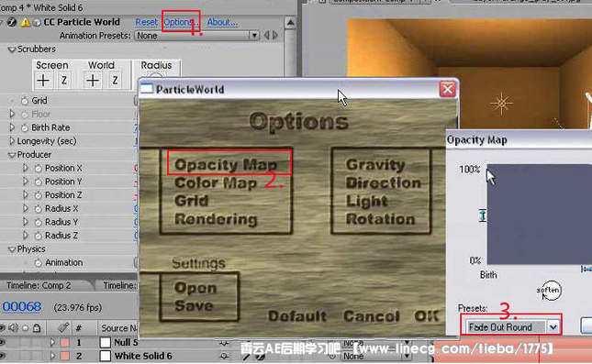Screen dimensions: 592x364
Task: Click the World plus scrubber
Action: (x=93, y=81)
